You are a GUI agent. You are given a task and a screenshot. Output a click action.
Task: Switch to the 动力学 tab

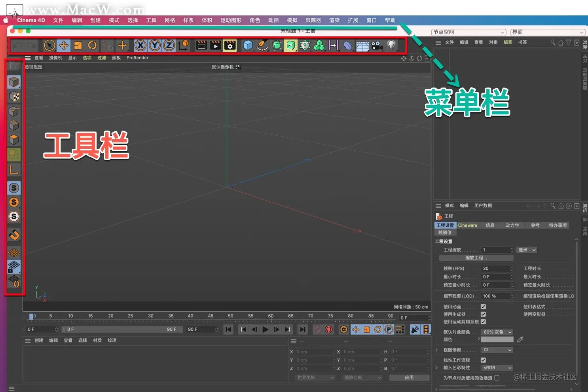(x=512, y=225)
